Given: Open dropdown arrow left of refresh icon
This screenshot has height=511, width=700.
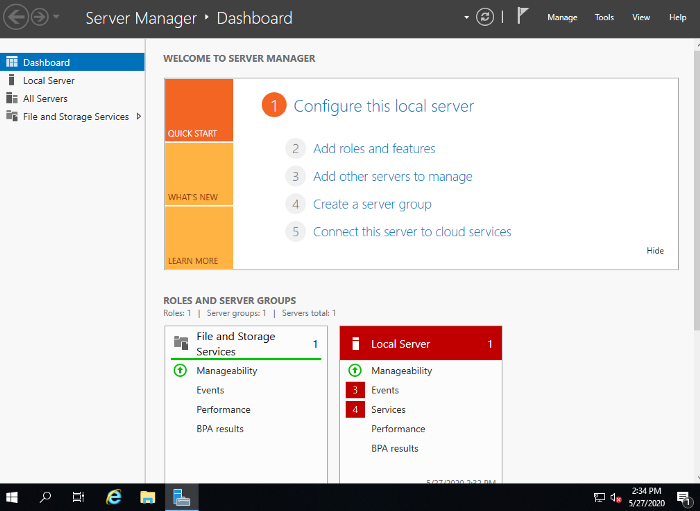Looking at the screenshot, I should pos(467,17).
